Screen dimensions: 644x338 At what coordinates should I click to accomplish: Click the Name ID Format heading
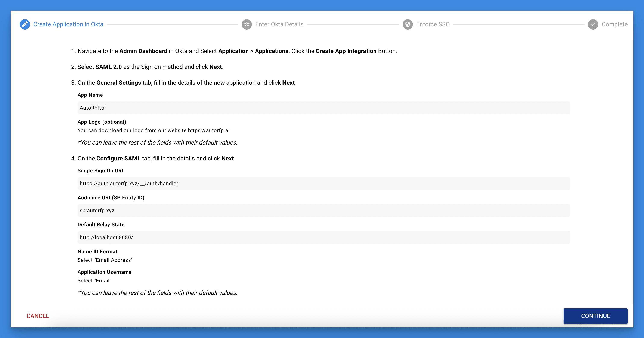click(x=97, y=252)
